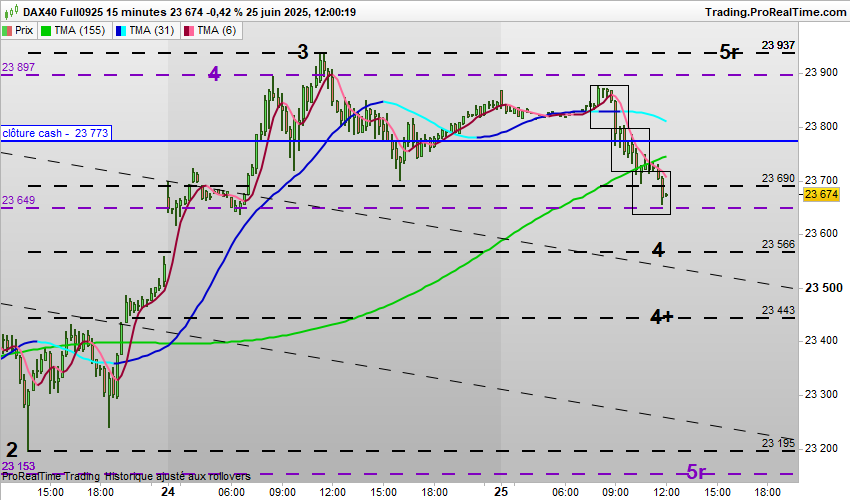Click the purple 23 897 level label
The image size is (850, 500).
click(18, 67)
